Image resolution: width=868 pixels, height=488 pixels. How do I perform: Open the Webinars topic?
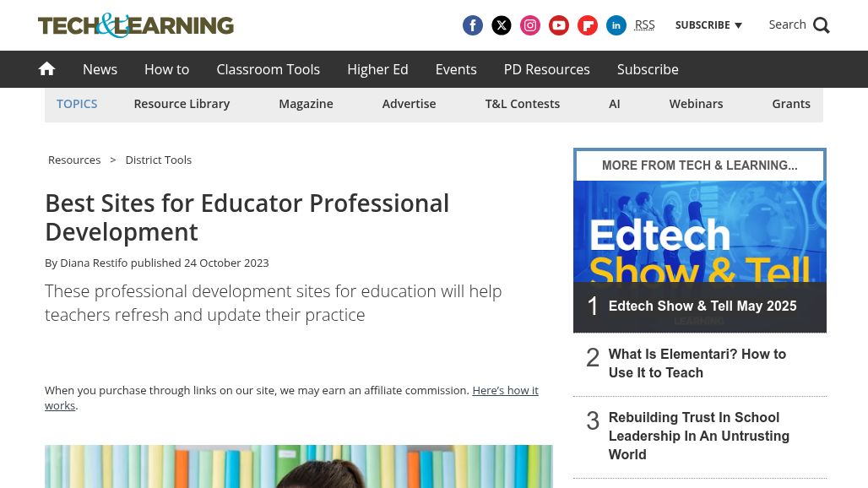(696, 104)
